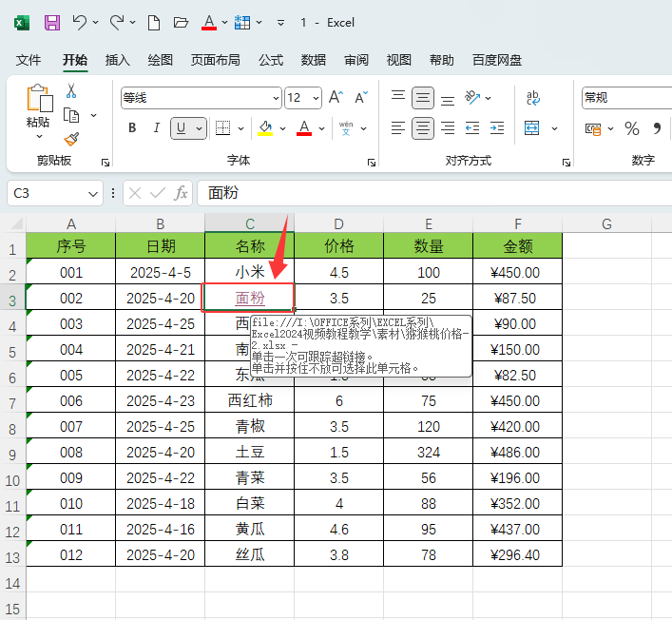Expand the Merge and Center dropdown arrow
The image size is (672, 620).
coord(554,128)
